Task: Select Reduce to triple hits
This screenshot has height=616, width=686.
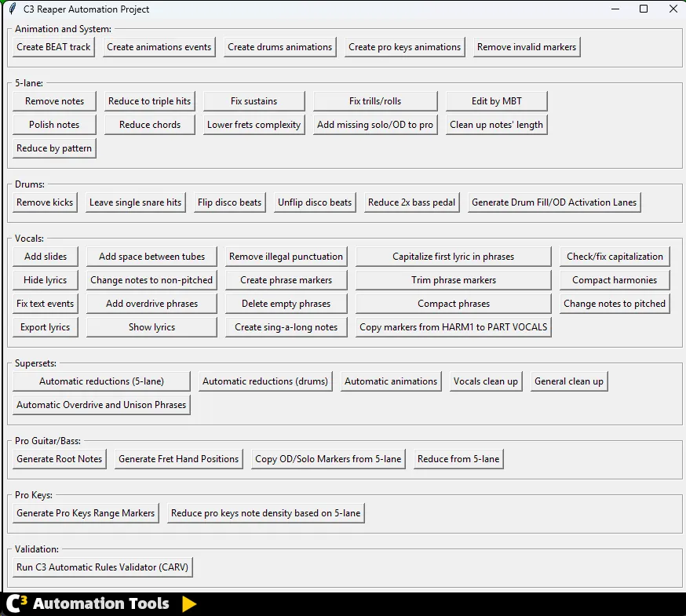Action: [150, 101]
